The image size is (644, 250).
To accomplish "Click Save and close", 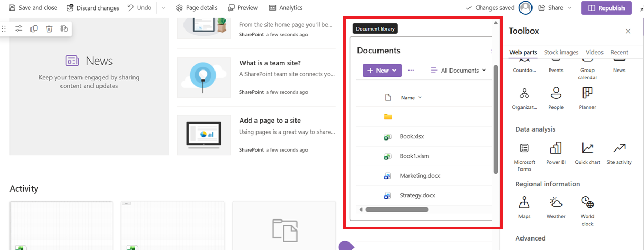I will [33, 8].
